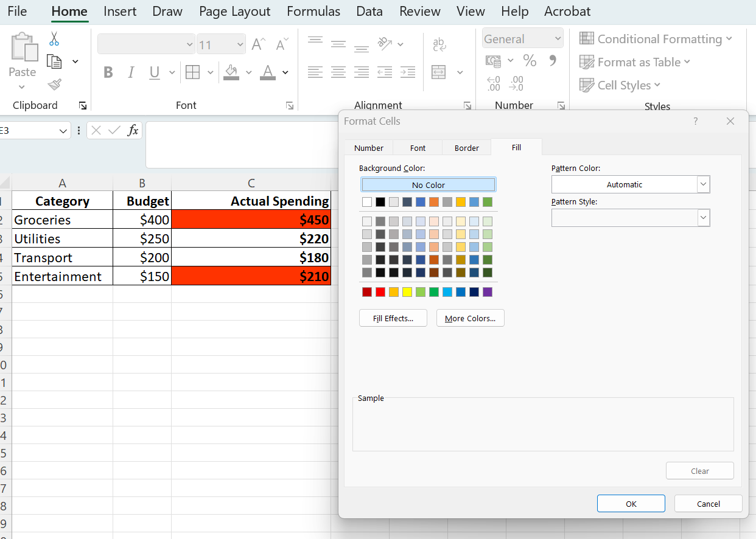Click the Align Right icon
The image size is (756, 539).
point(362,72)
